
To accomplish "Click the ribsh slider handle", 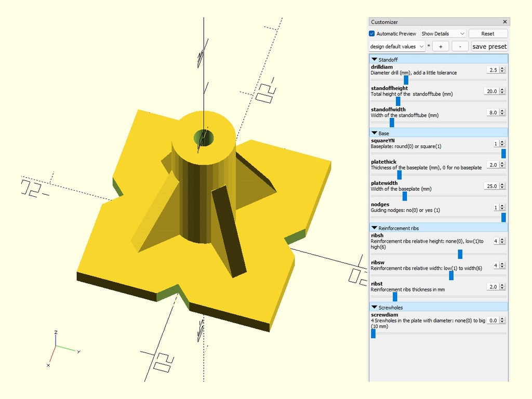I will 460,254.
